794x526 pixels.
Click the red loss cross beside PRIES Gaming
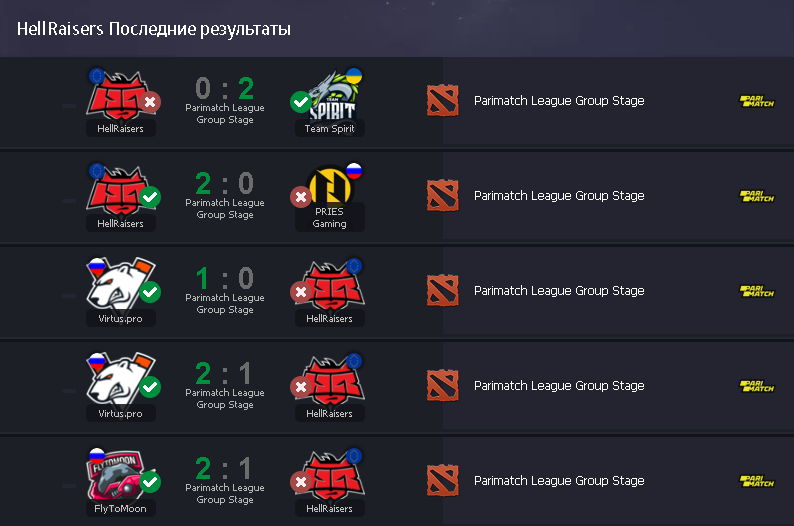pyautogui.click(x=301, y=197)
